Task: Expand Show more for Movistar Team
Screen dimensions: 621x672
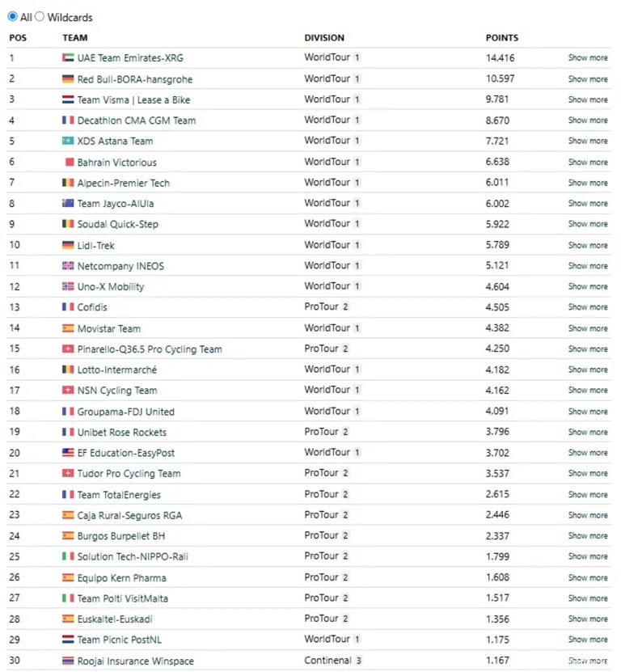Action: click(588, 328)
